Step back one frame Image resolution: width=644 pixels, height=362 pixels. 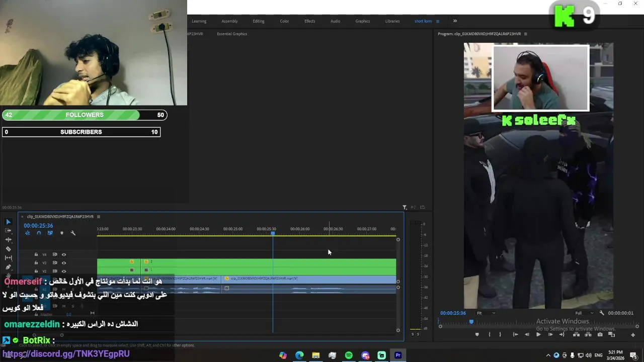527,334
